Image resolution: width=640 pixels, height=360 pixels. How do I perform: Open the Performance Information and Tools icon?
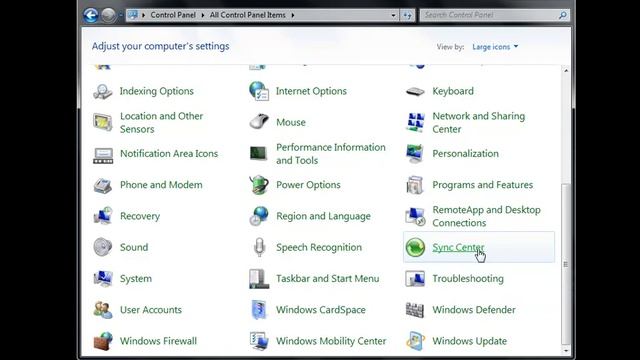[x=259, y=153]
